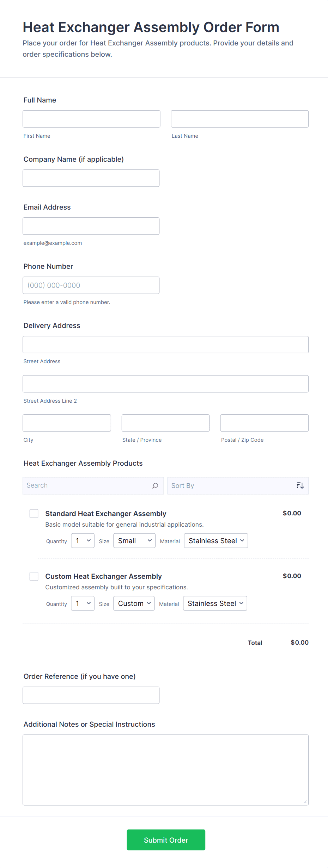Select the Order Reference input field
Viewport: 328px width, 868px height.
pyautogui.click(x=91, y=695)
